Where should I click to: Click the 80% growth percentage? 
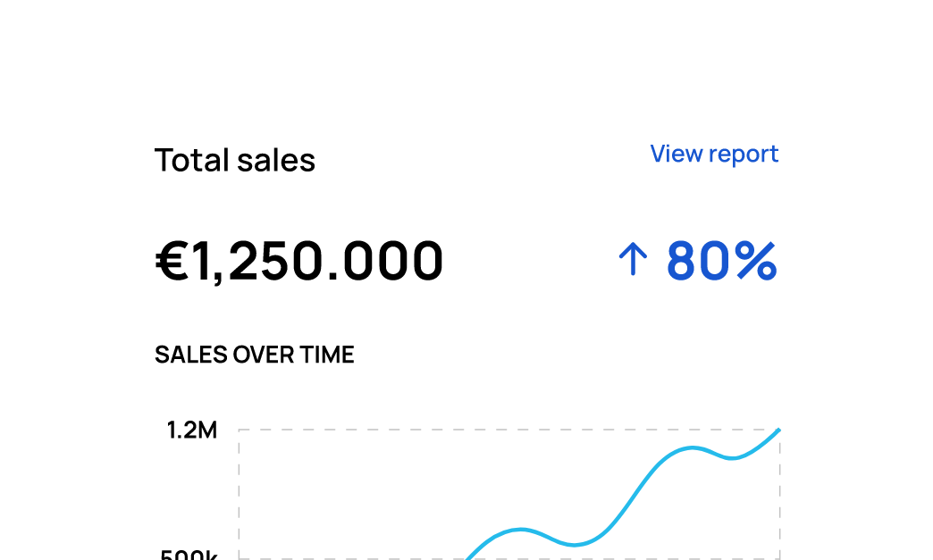[721, 261]
